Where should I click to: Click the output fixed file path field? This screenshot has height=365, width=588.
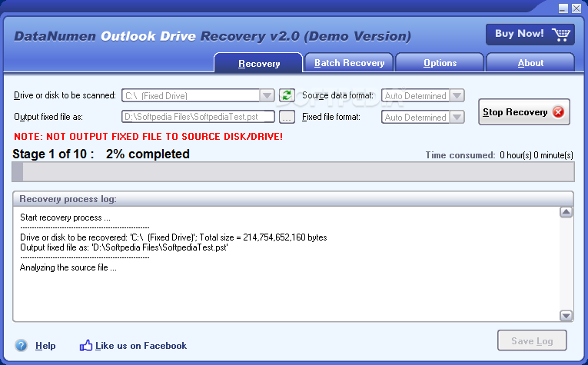click(x=198, y=117)
